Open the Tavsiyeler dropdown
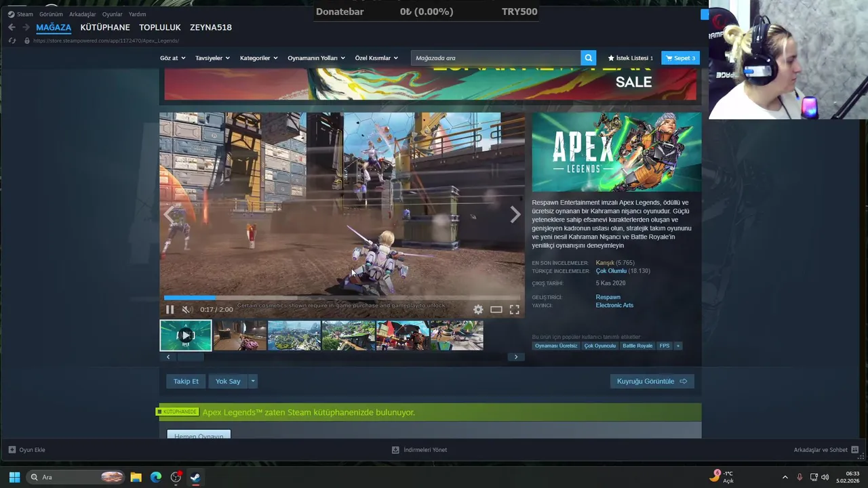 [x=212, y=58]
